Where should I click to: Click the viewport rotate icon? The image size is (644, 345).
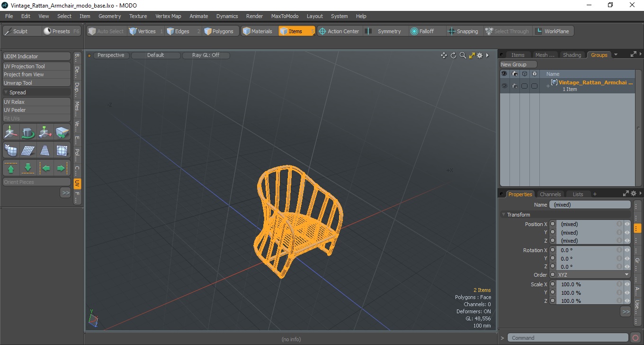click(453, 55)
